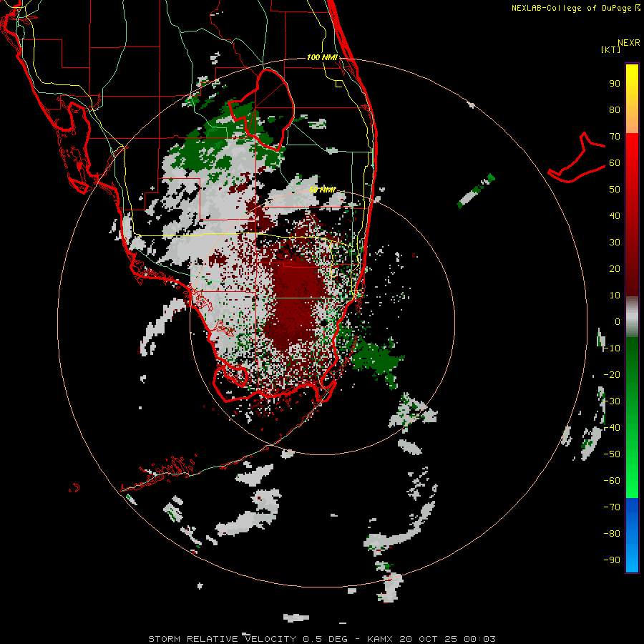This screenshot has width=644, height=644.
Task: Click the KAMX station identifier in the caption
Action: coord(380,639)
